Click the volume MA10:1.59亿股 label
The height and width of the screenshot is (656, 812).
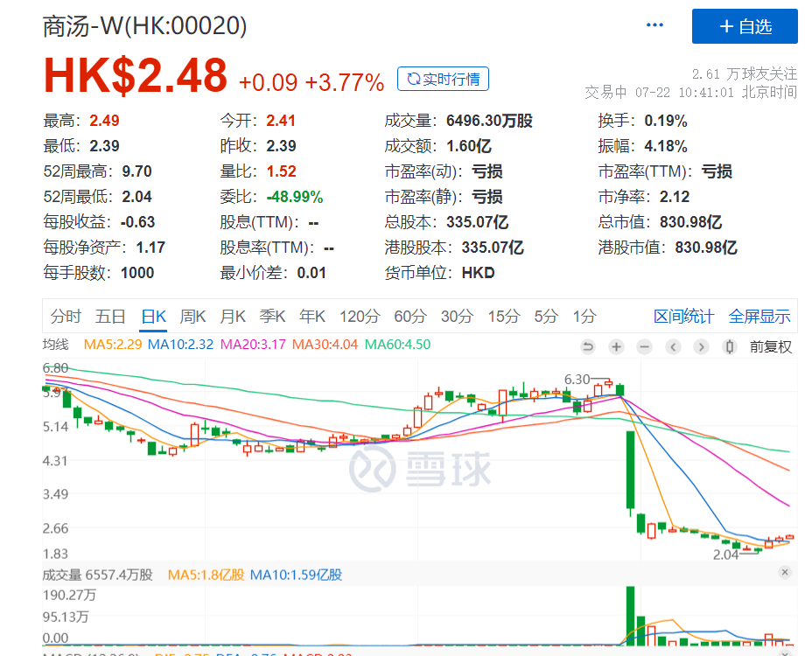(296, 575)
